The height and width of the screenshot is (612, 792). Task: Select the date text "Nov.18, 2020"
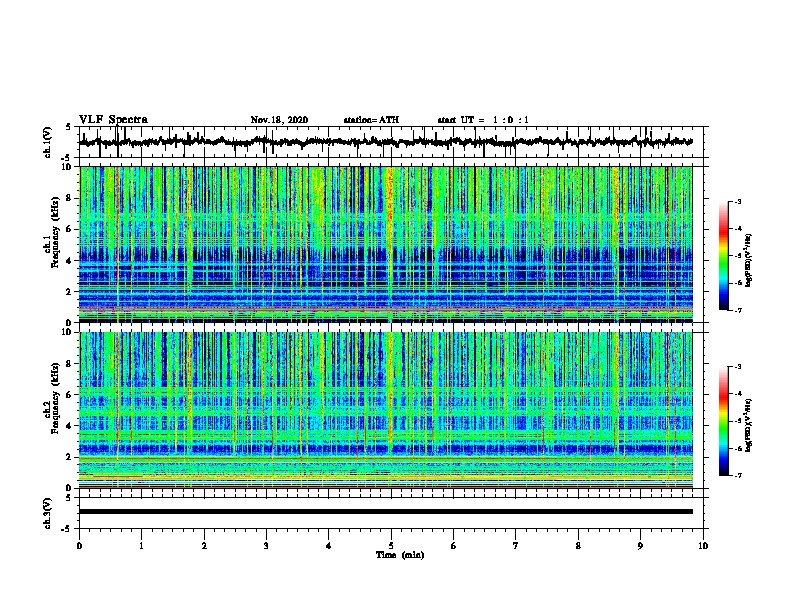tap(279, 120)
